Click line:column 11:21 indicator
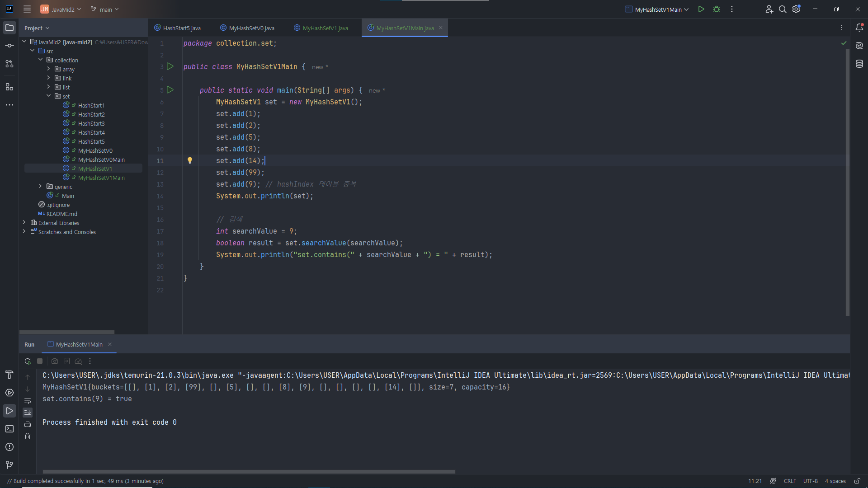The image size is (868, 488). point(755,481)
